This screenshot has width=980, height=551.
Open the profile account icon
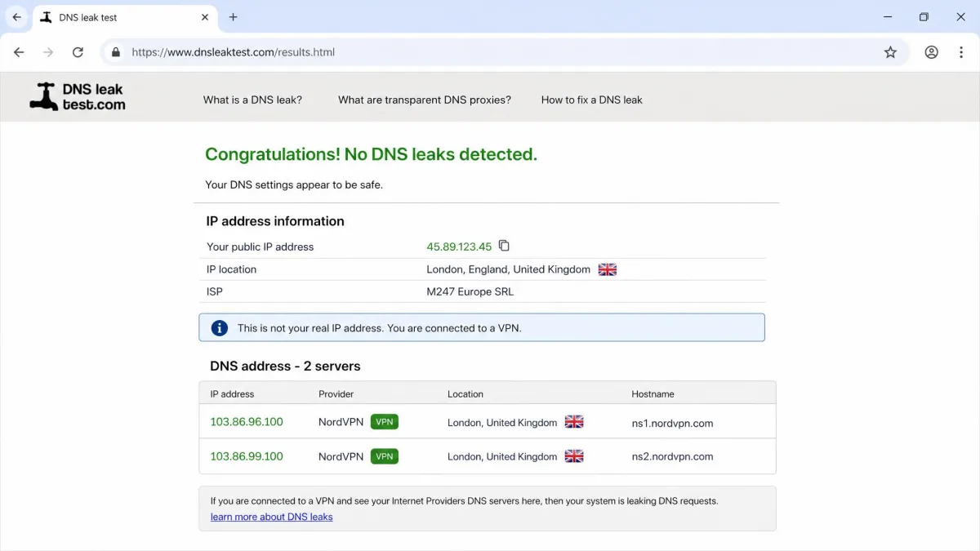[x=931, y=52]
